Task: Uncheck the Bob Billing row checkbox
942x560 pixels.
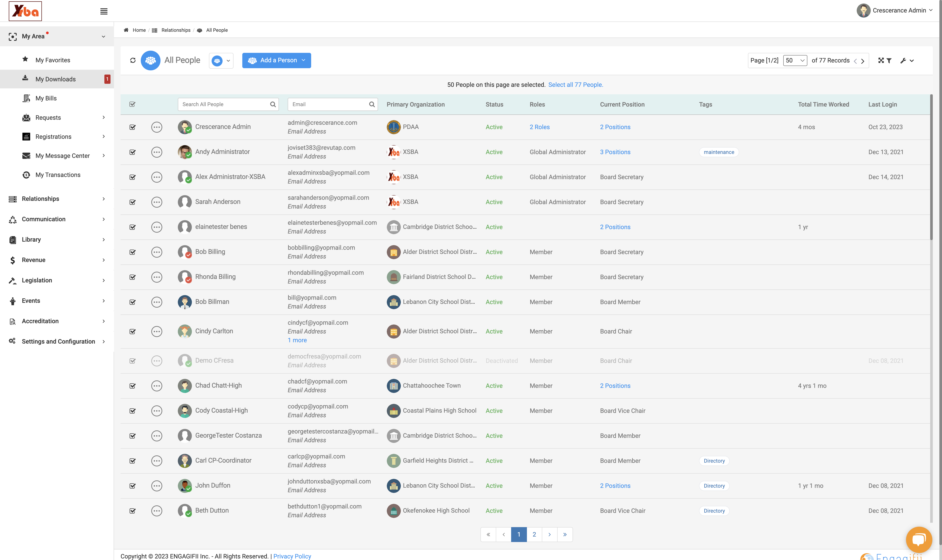Action: pos(132,252)
